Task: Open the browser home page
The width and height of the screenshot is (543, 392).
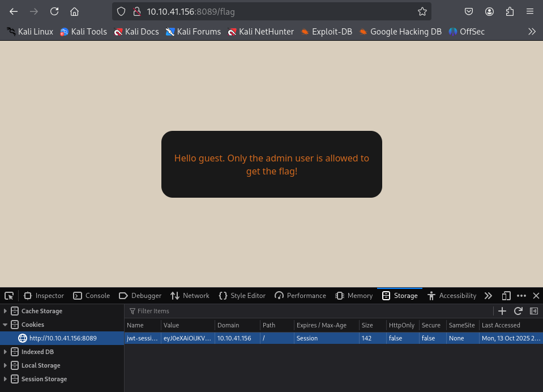Action: (x=74, y=11)
